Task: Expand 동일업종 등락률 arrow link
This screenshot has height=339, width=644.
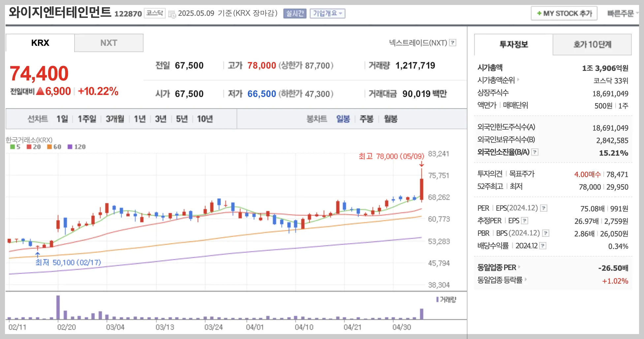Action: 526,279
